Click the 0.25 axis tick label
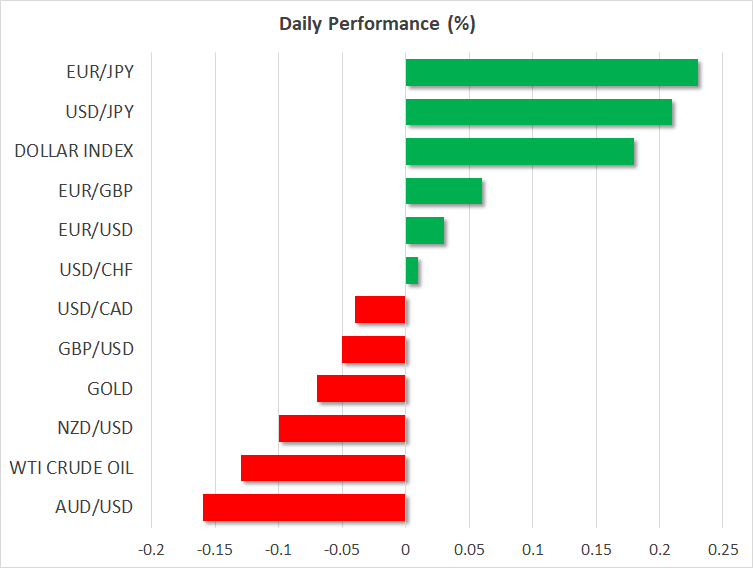Viewport: 753px width, 568px height. 722,549
